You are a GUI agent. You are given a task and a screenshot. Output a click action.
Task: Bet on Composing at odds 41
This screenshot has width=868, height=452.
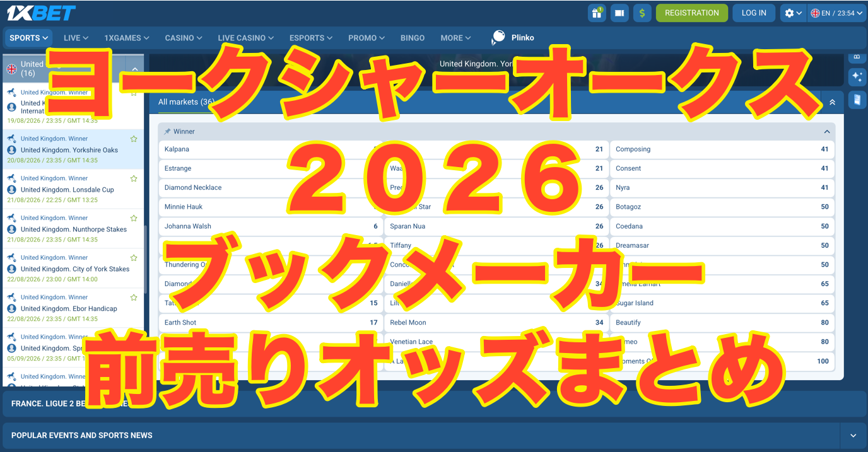pyautogui.click(x=722, y=149)
